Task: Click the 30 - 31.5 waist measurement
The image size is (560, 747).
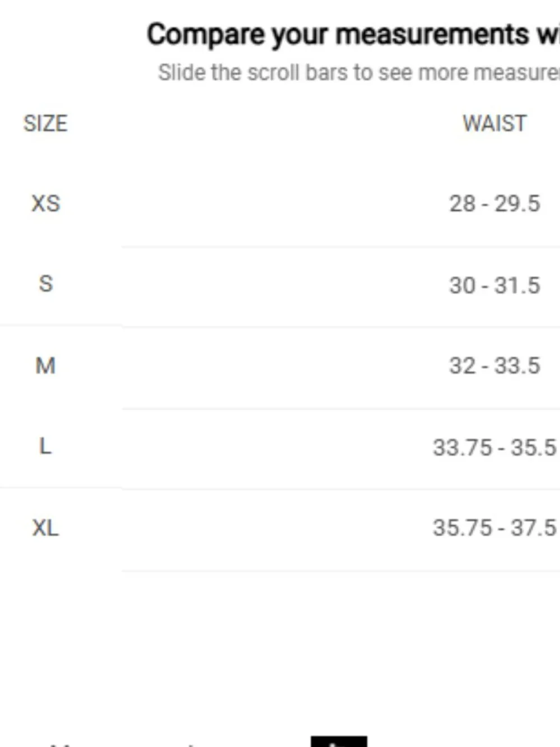Action: (494, 285)
